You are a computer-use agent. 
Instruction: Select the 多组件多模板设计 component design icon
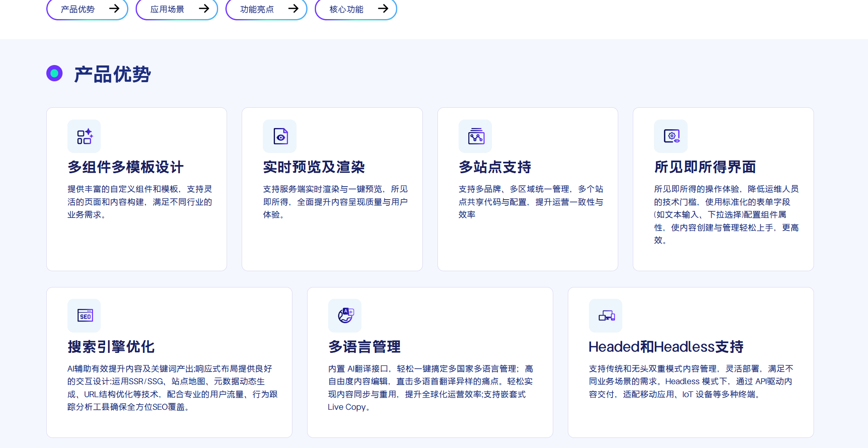(84, 136)
